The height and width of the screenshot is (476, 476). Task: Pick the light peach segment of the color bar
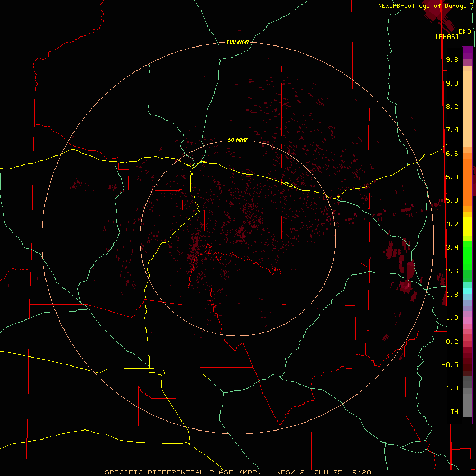coord(467,109)
